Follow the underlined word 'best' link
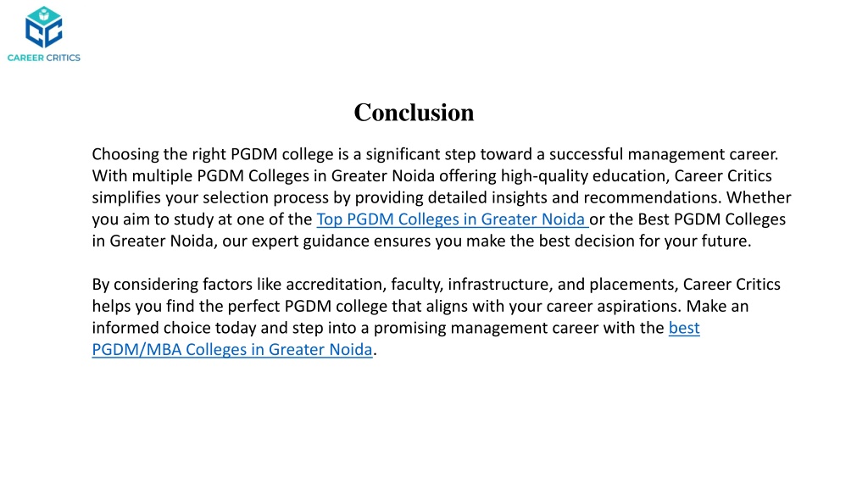The image size is (868, 488). (x=684, y=328)
